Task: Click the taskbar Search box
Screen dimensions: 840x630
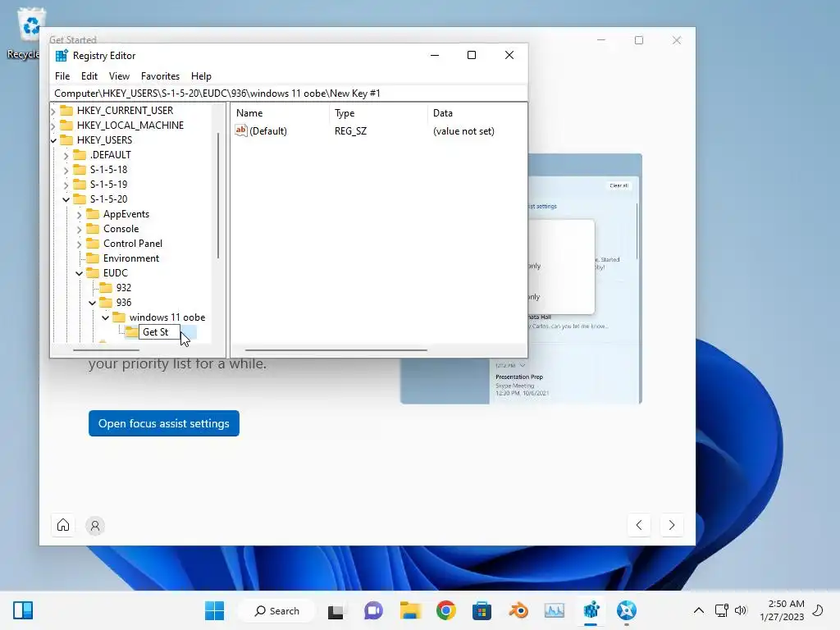Action: 276,610
